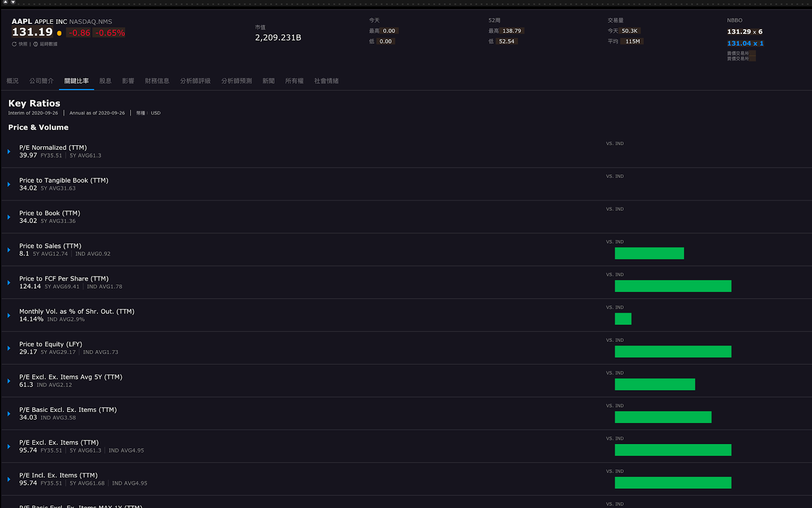Click the Price to Sales vs. IND bar
Viewport: 812px width, 508px height.
point(649,253)
